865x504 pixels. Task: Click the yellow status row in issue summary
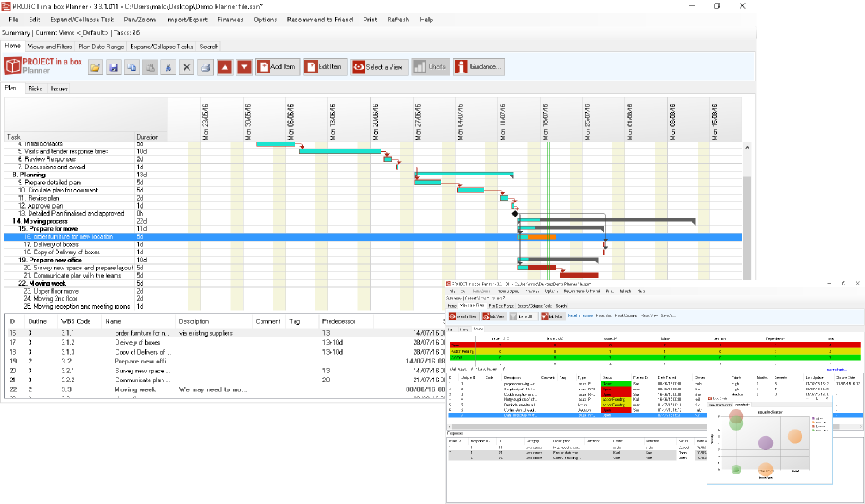pyautogui.click(x=655, y=351)
